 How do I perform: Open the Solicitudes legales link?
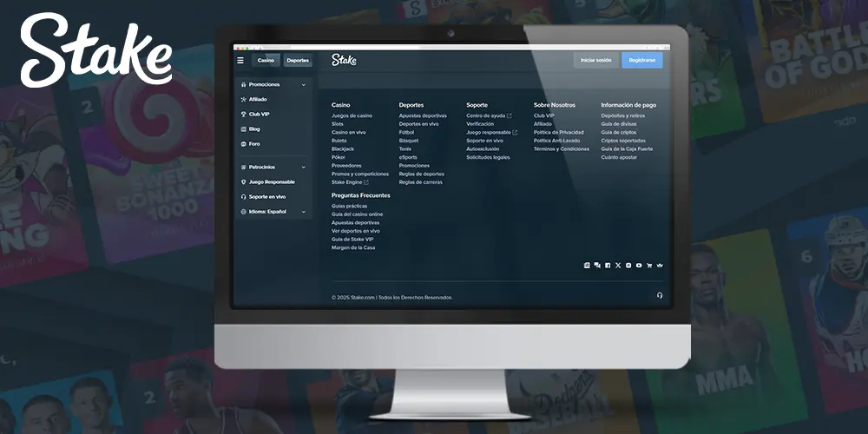pyautogui.click(x=488, y=157)
